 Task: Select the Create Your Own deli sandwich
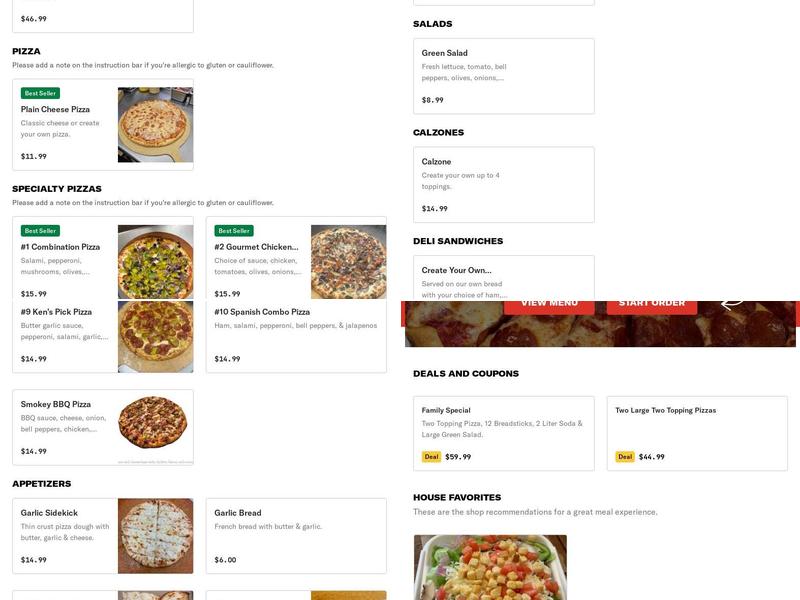coord(503,278)
